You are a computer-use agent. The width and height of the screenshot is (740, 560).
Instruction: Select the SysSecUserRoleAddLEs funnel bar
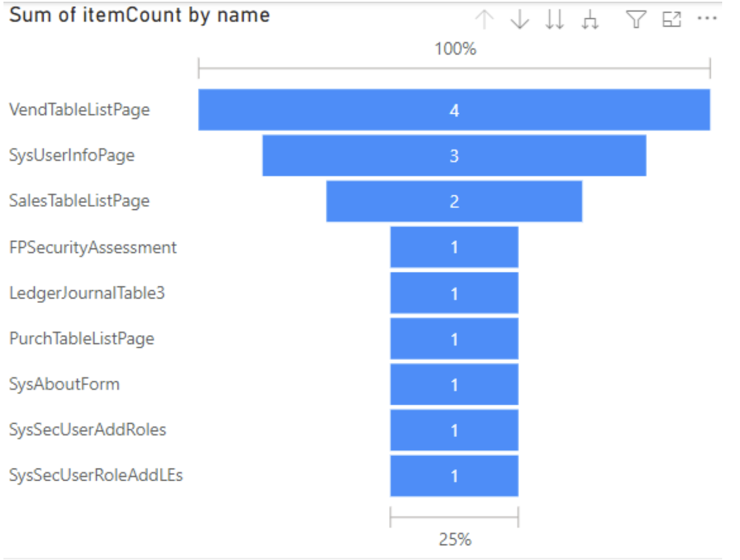tap(454, 475)
